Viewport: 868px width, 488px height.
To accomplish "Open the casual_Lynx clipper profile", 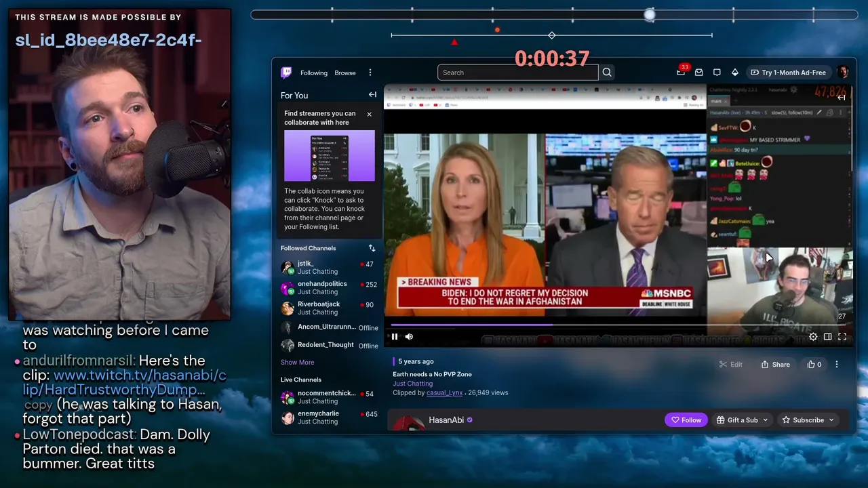I will pyautogui.click(x=444, y=392).
